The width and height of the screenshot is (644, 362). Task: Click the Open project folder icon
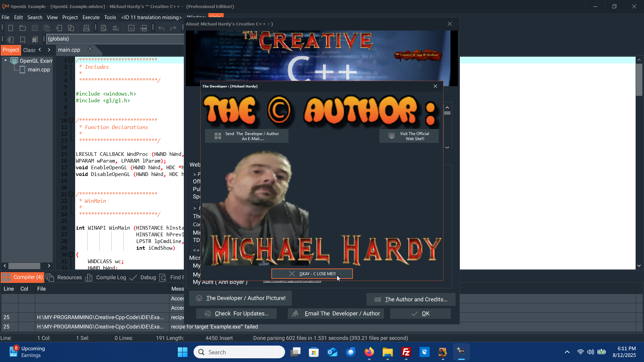pos(22,28)
